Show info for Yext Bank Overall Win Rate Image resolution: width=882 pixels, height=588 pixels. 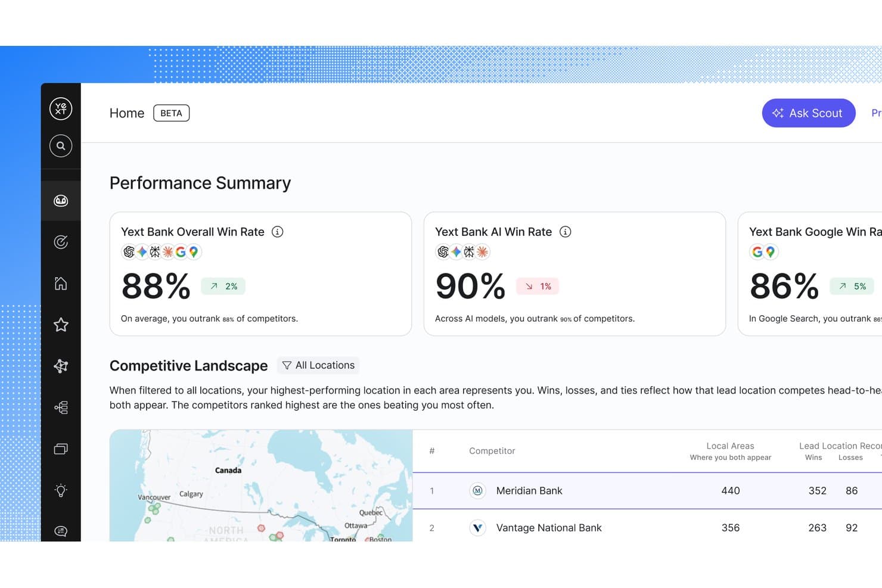[278, 232]
